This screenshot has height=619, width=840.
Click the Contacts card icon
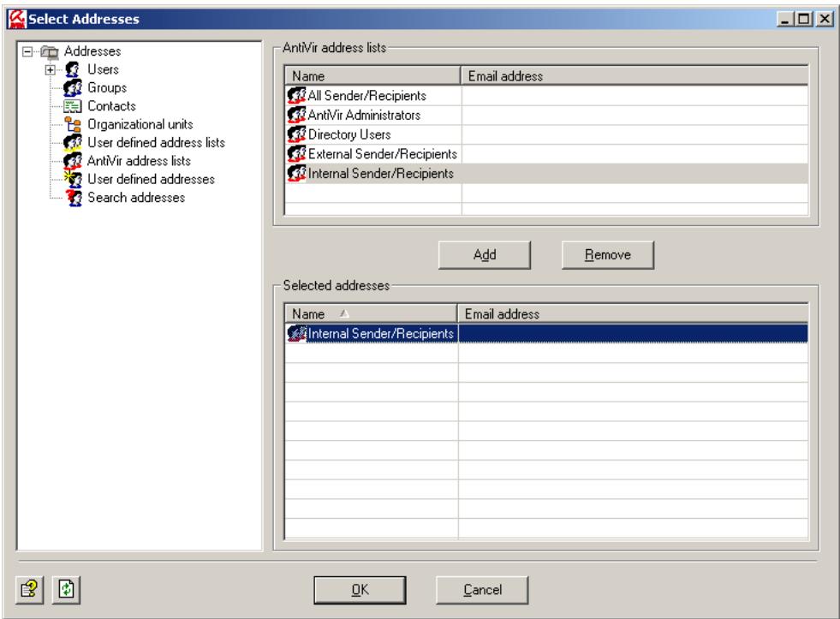[72, 106]
